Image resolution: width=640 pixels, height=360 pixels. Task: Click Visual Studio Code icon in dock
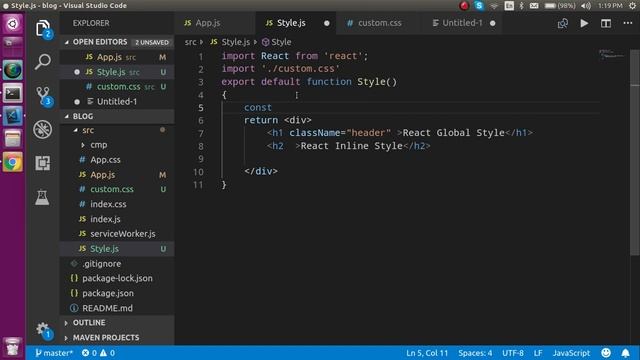pos(13,116)
